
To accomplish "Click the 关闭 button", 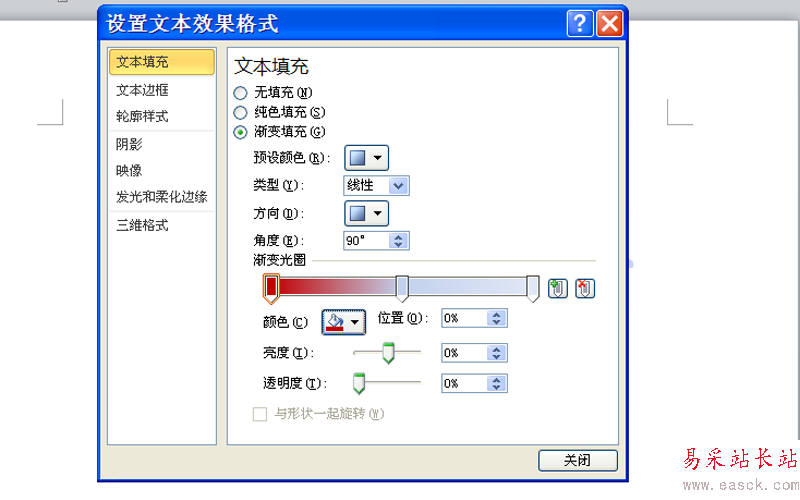I will (x=578, y=460).
